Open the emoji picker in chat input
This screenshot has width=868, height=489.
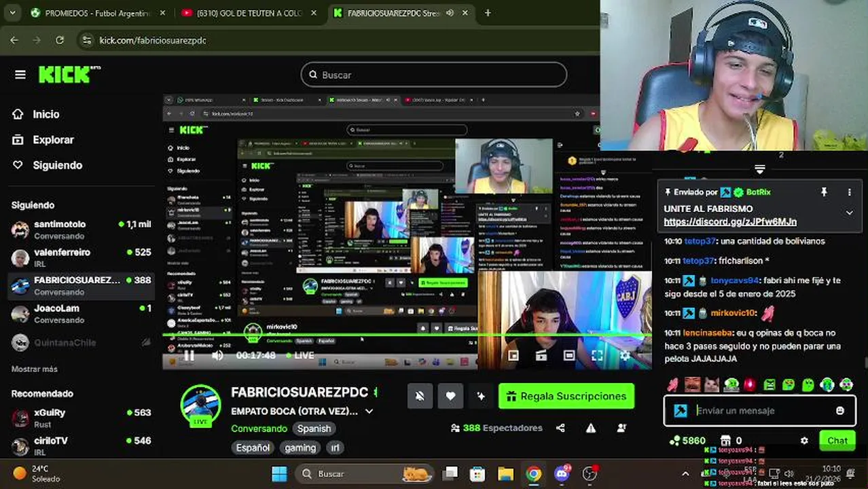click(840, 411)
